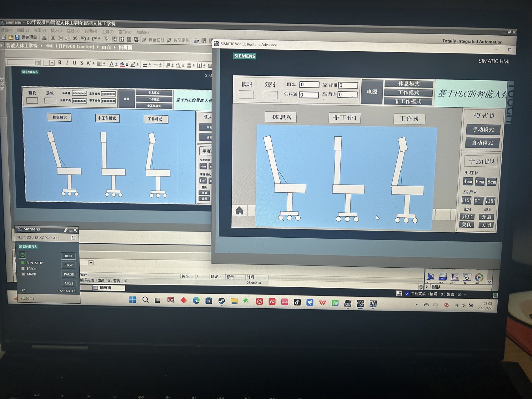Click the download to device icon
This screenshot has width=532, height=399.
114,39
